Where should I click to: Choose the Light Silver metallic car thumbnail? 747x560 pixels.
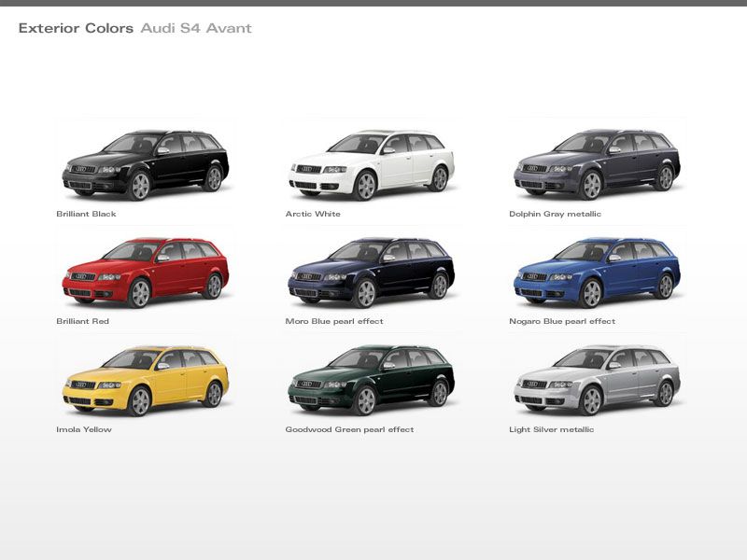(597, 381)
